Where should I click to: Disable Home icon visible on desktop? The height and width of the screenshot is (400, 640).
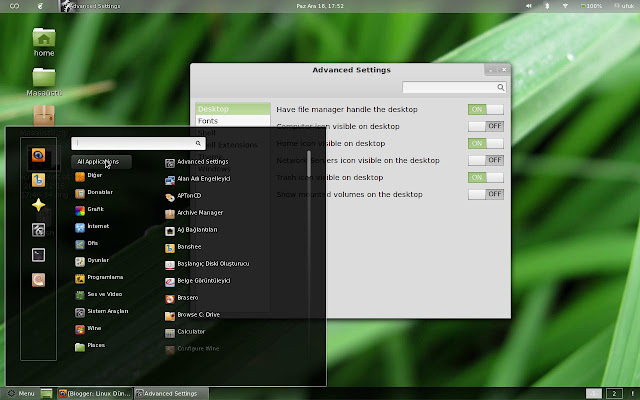click(486, 143)
